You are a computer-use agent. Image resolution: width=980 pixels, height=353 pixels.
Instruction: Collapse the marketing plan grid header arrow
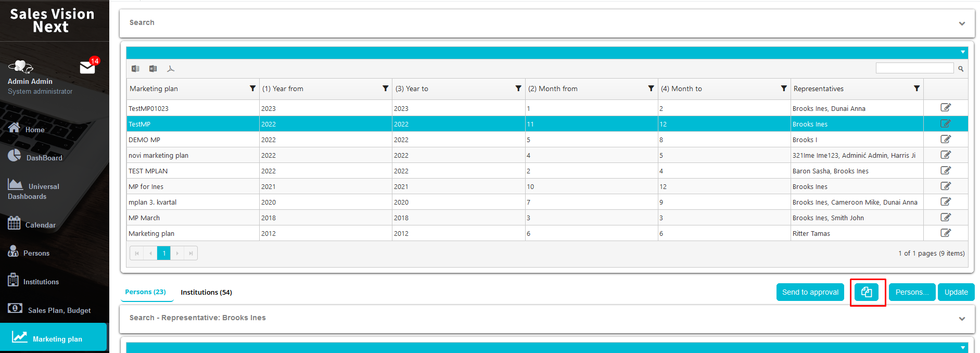(963, 52)
